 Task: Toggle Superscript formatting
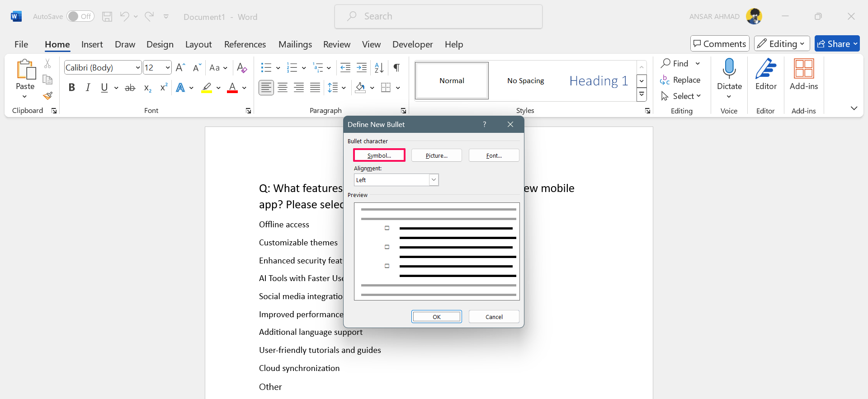164,87
